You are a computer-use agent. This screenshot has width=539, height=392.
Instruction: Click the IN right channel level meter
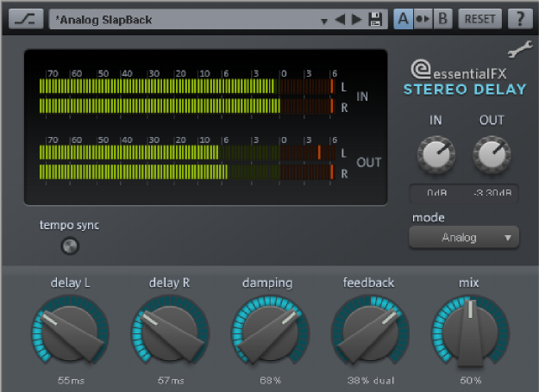coord(187,106)
